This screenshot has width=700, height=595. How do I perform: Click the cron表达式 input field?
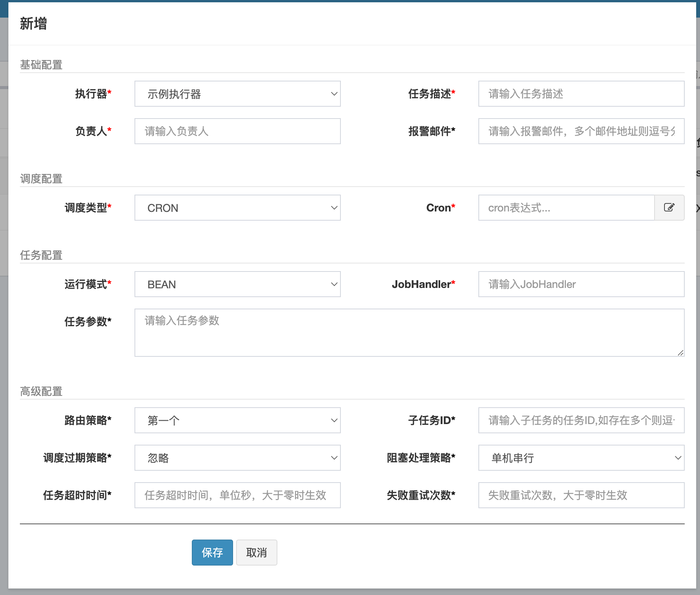click(x=566, y=208)
